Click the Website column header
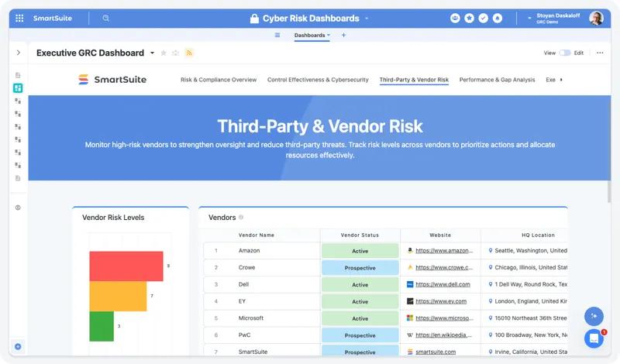The height and width of the screenshot is (364, 620). 440,235
